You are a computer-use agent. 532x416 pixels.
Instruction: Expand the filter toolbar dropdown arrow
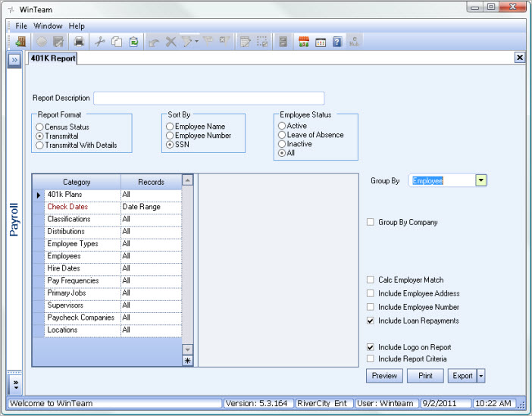196,42
